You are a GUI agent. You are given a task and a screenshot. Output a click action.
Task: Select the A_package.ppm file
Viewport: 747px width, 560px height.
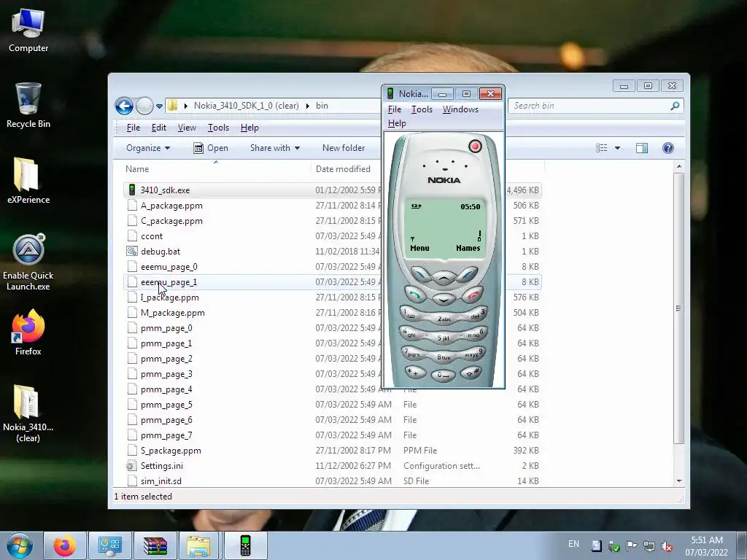click(171, 206)
